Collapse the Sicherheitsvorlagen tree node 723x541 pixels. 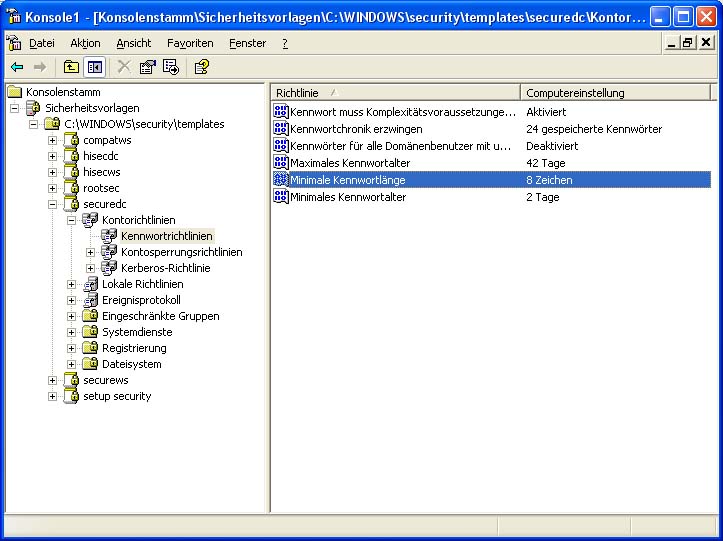14,108
